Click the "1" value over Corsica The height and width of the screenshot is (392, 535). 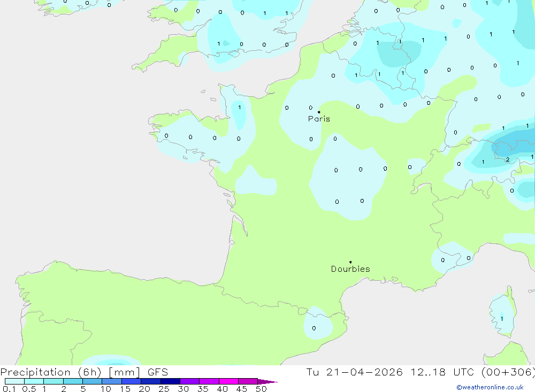pyautogui.click(x=502, y=319)
